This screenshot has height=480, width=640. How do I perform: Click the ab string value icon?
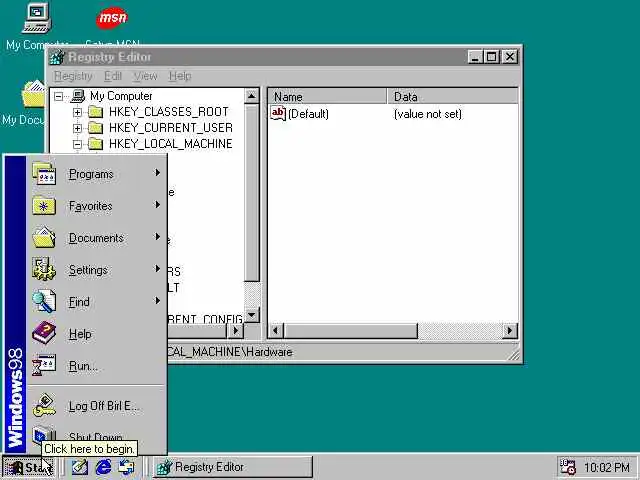click(278, 113)
